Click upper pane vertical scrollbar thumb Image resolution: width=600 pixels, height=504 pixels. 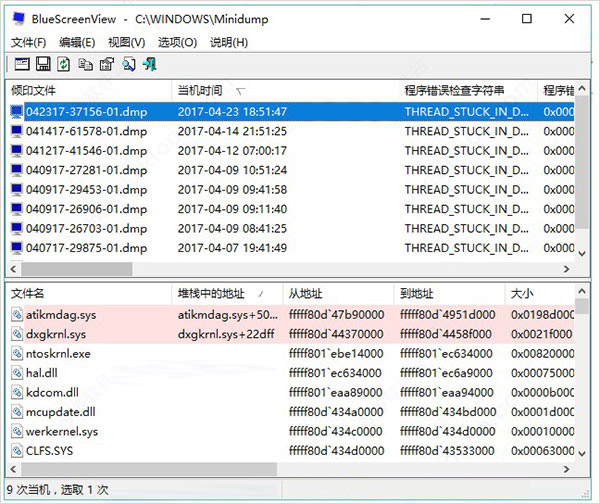(x=582, y=163)
